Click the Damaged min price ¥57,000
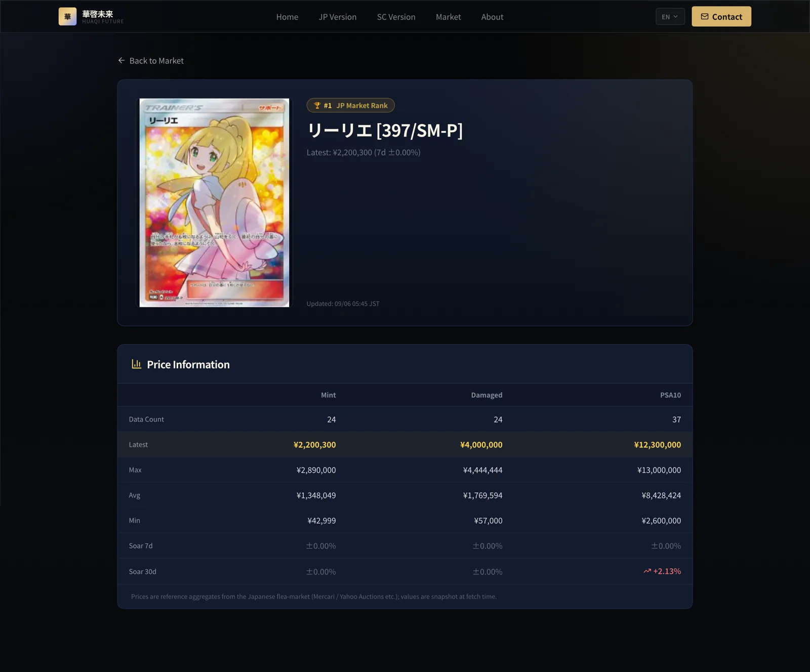 [x=488, y=521]
